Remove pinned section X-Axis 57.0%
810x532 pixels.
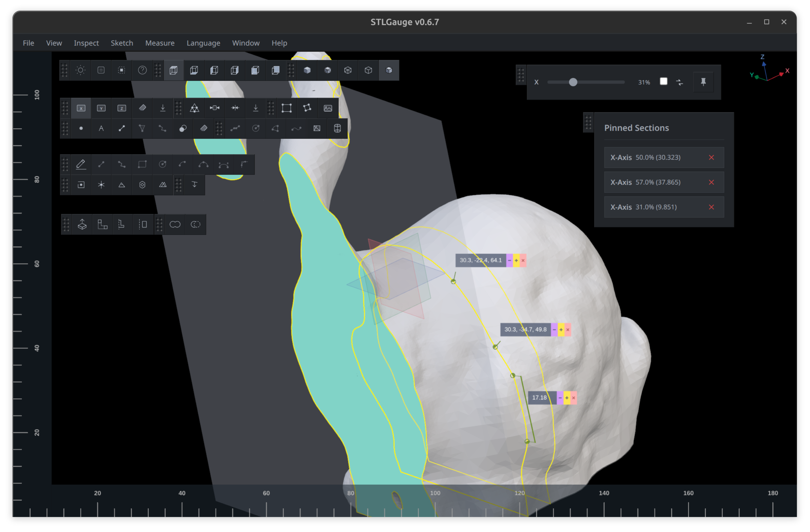point(711,182)
